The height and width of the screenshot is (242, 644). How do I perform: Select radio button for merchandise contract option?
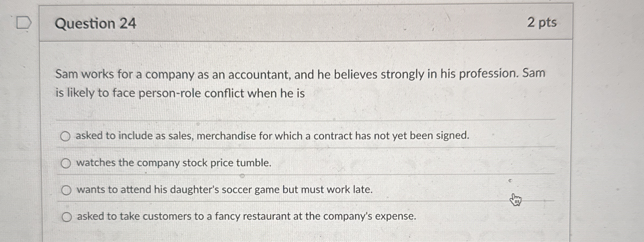pos(66,137)
